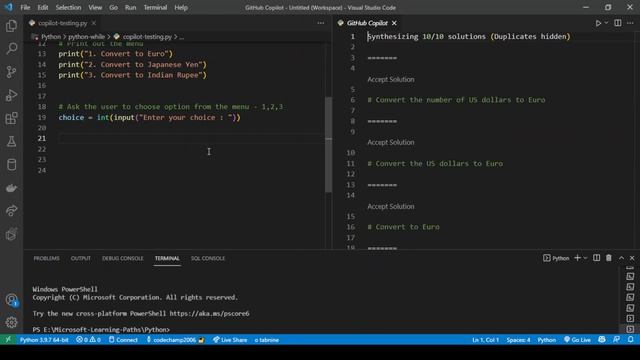Split the terminal panel

(x=596, y=258)
